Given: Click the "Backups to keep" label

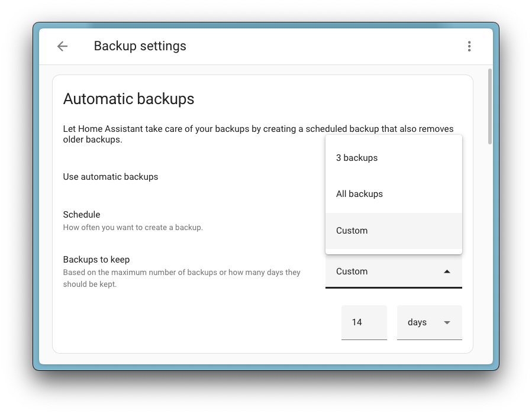Looking at the screenshot, I should [x=96, y=259].
